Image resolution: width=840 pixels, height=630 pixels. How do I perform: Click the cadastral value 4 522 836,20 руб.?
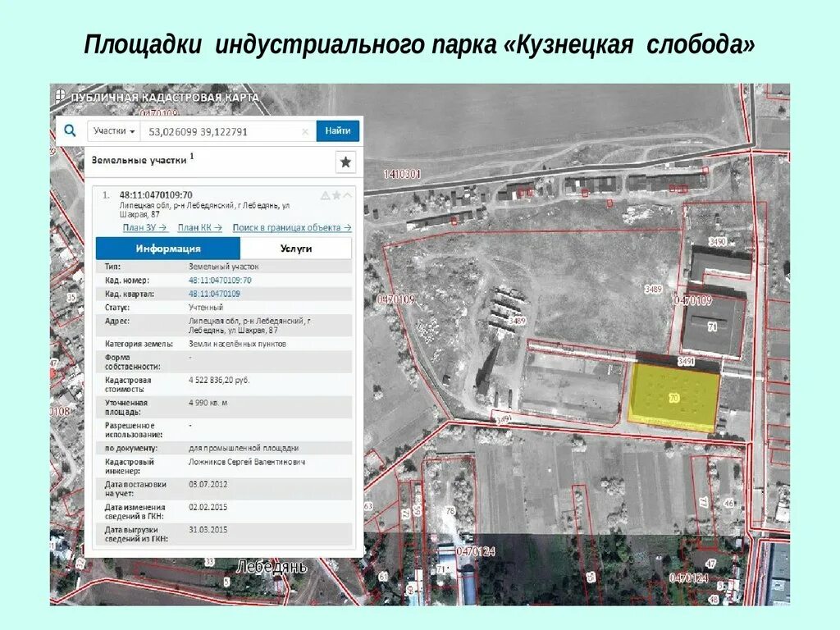tap(219, 380)
